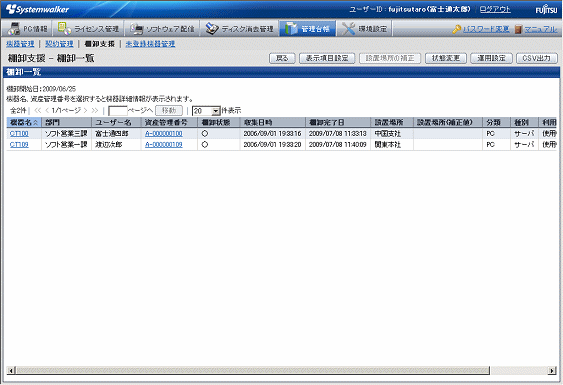Screen dimensions: 563x385
Task: Click the Fujitsu logo
Action: point(546,10)
